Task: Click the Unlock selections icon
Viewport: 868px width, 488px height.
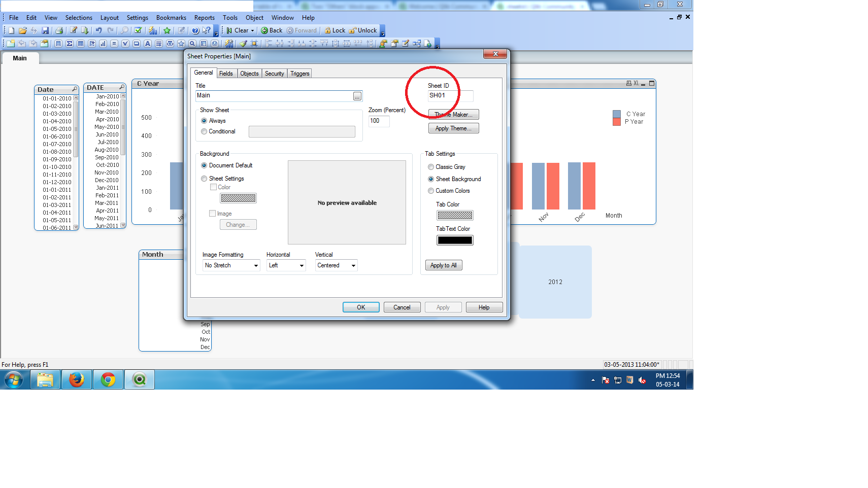Action: pos(363,30)
